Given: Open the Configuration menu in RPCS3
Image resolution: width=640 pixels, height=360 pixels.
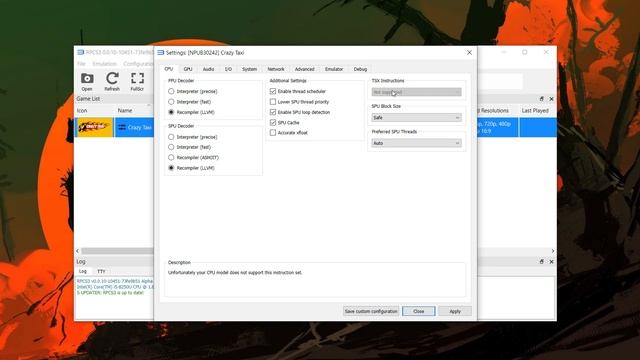Looking at the screenshot, I should (138, 64).
